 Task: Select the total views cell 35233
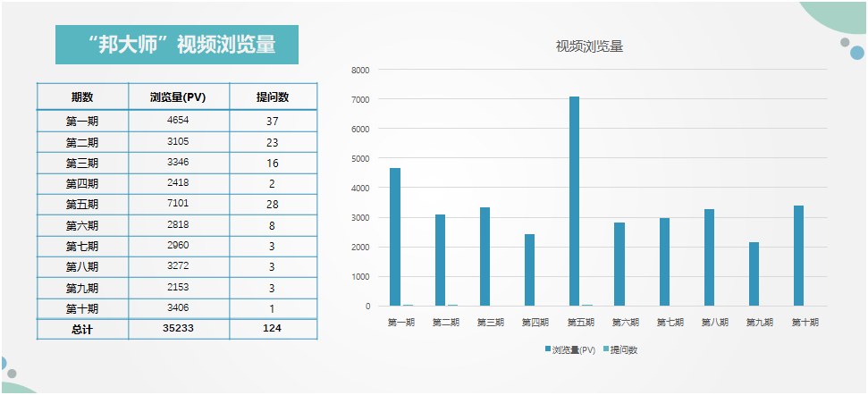coord(179,329)
